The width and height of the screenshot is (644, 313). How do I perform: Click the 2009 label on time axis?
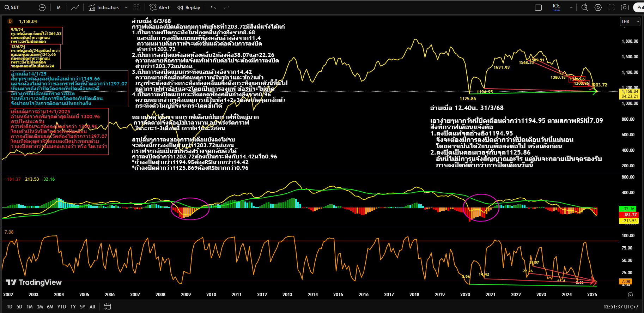click(186, 295)
